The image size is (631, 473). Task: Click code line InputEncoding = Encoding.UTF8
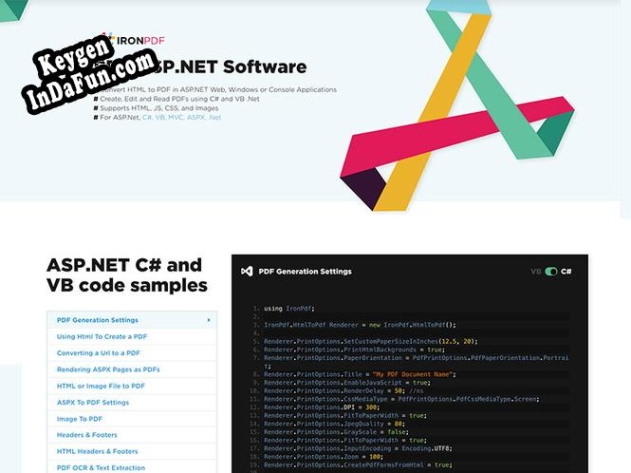tap(358, 448)
